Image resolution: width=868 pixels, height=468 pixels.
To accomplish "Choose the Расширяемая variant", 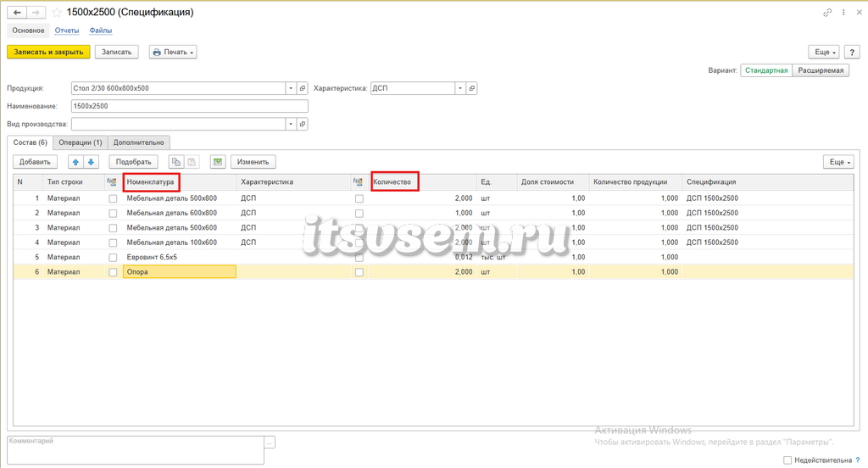I will point(821,70).
